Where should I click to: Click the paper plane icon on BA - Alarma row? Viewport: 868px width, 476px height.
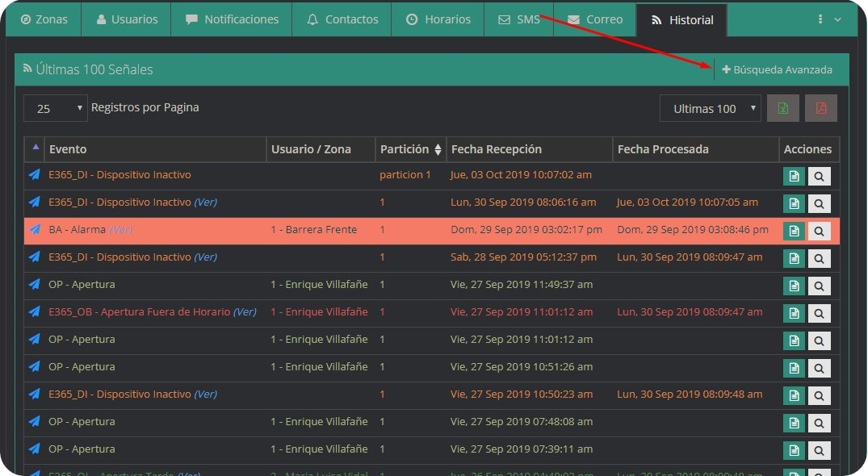click(34, 230)
